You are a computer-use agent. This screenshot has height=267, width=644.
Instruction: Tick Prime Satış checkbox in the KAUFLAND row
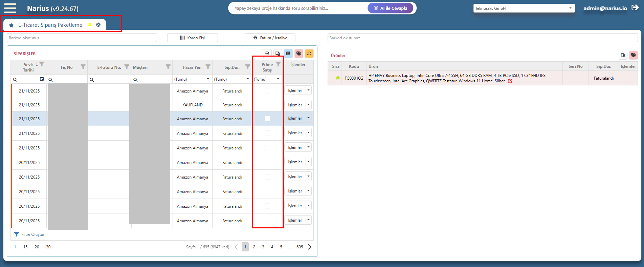(x=267, y=105)
